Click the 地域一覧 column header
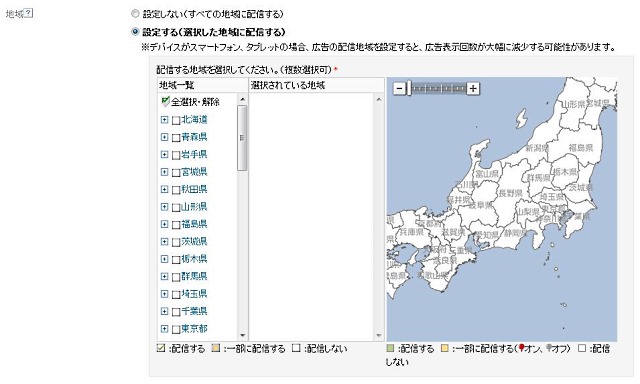Viewport: 640px width, 384px height. (203, 85)
